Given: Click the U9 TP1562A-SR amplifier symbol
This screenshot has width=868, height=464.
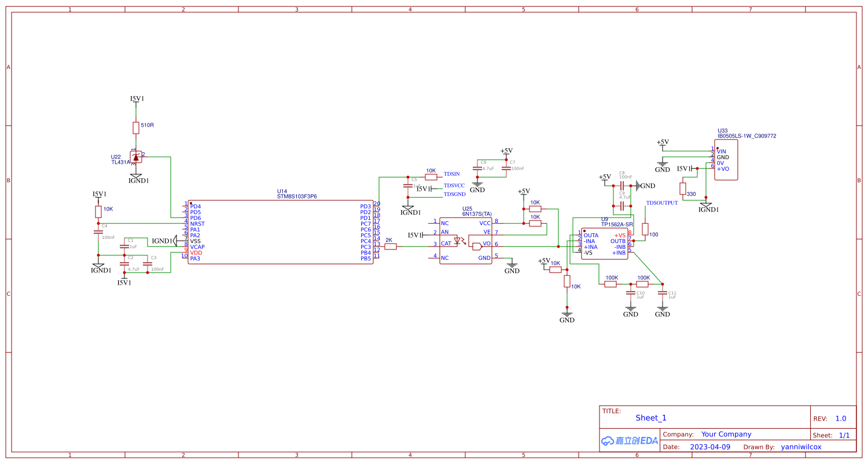Looking at the screenshot, I should pos(604,243).
